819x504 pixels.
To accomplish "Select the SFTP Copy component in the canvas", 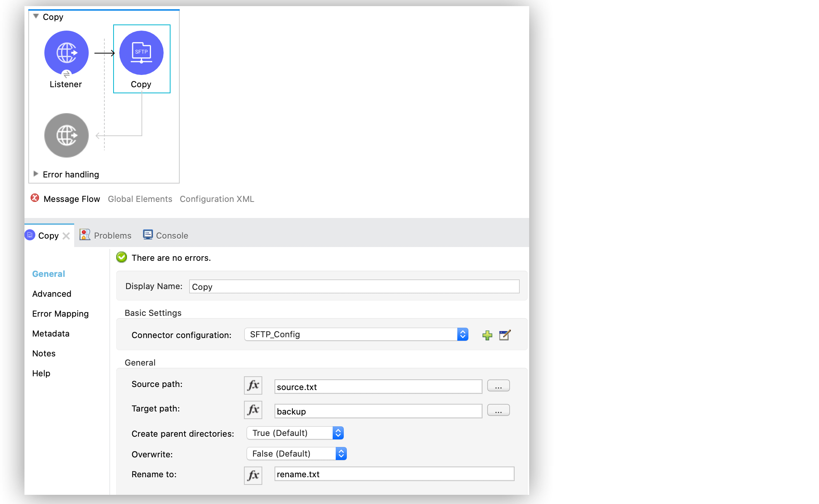I will 141,53.
